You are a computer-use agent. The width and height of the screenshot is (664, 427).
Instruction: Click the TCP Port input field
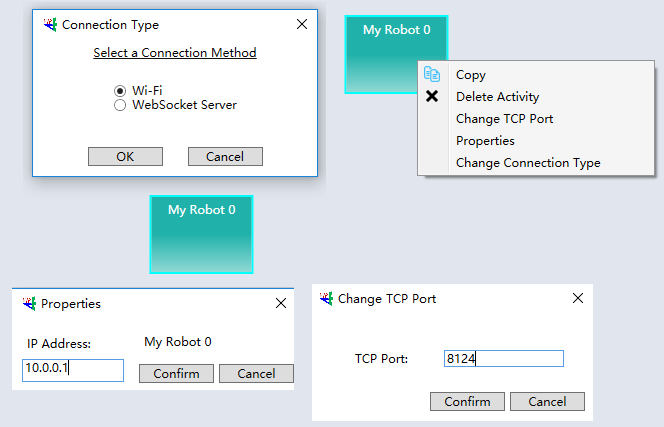click(504, 358)
